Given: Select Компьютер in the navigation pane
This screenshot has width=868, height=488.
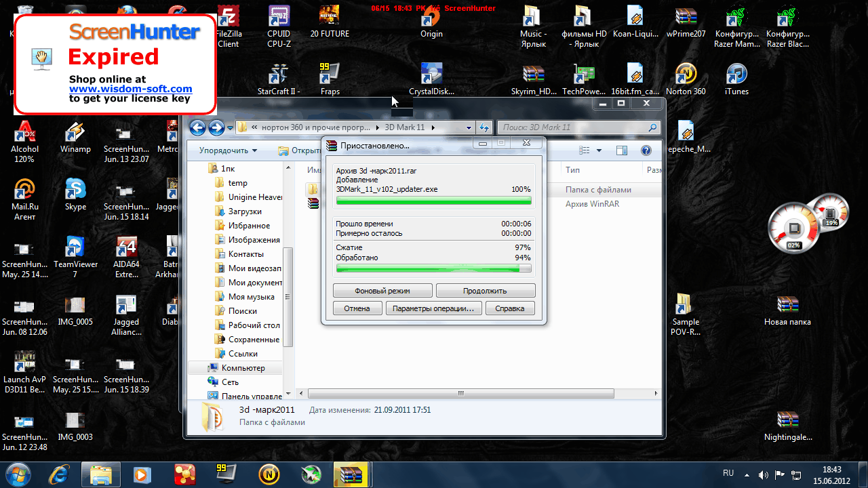Looking at the screenshot, I should (x=243, y=368).
